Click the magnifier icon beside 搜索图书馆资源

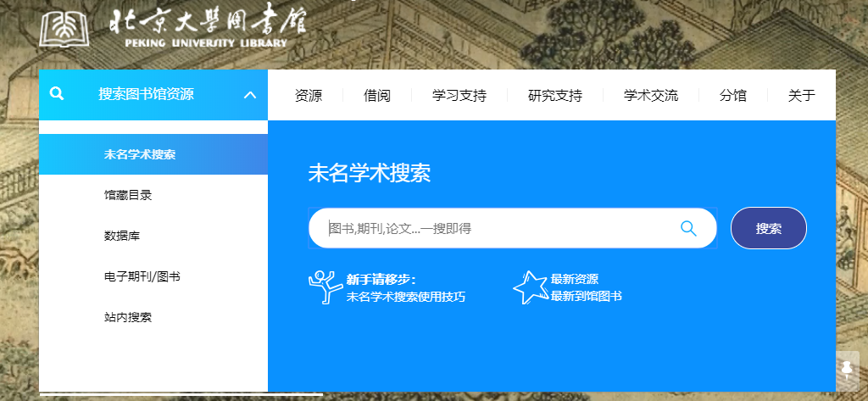click(x=57, y=93)
